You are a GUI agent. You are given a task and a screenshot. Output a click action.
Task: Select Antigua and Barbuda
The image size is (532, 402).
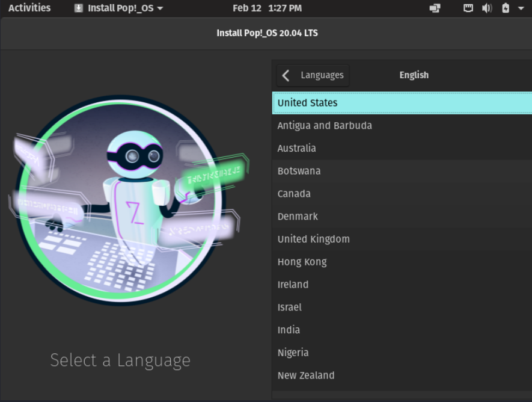click(x=402, y=125)
